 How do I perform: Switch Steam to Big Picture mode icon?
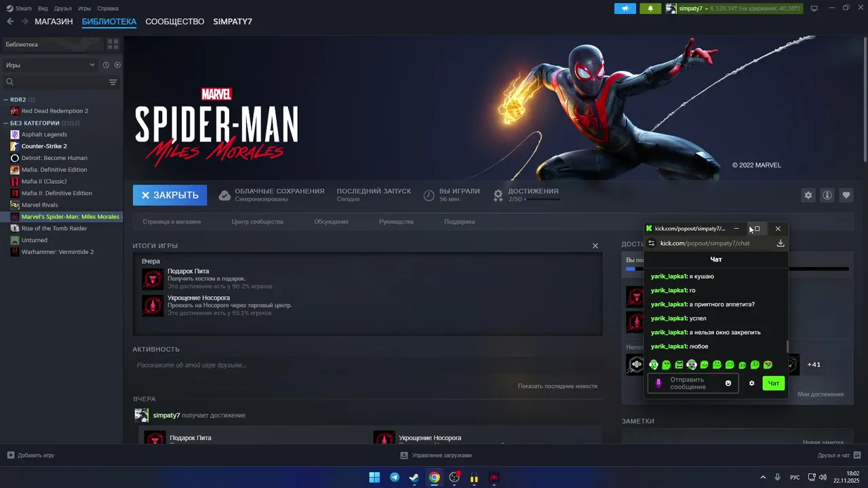pyautogui.click(x=814, y=8)
